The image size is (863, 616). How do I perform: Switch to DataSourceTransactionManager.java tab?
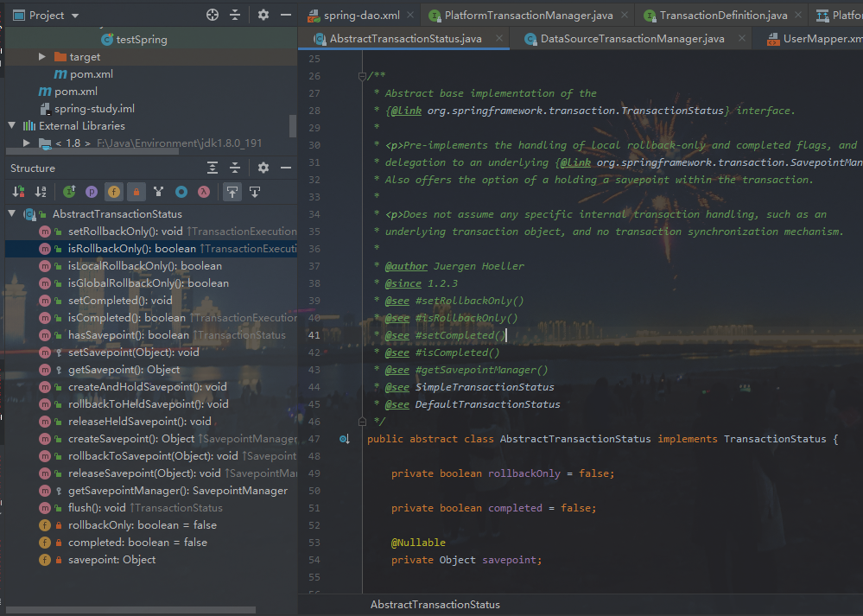[x=632, y=39]
